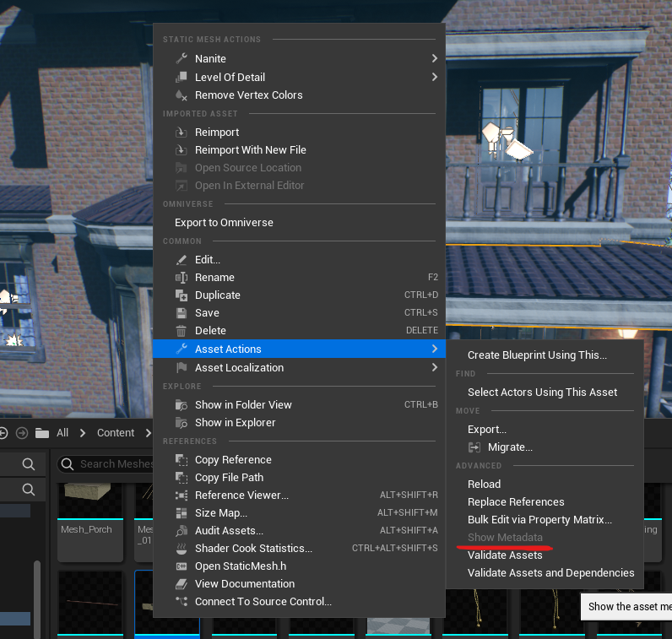Click the pencil icon beside Edit
The height and width of the screenshot is (639, 672).
(x=182, y=260)
